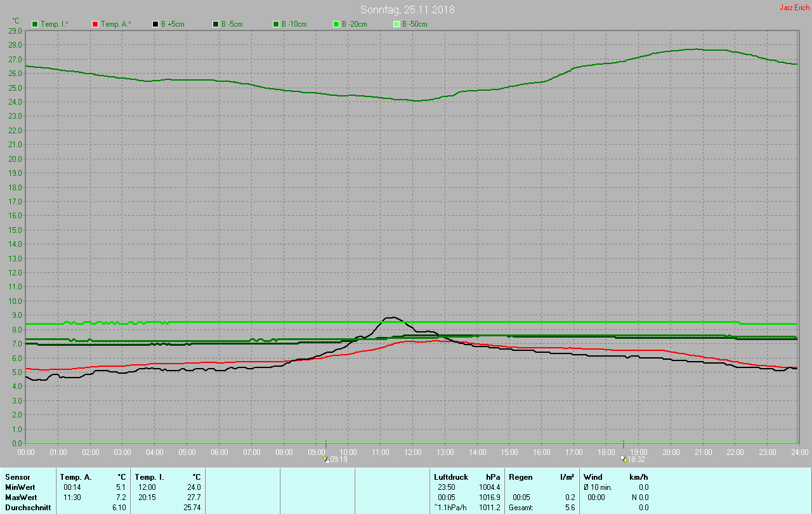The width and height of the screenshot is (812, 514).
Task: Click the Temp. I. maximum value 27.7
Action: coord(193,498)
